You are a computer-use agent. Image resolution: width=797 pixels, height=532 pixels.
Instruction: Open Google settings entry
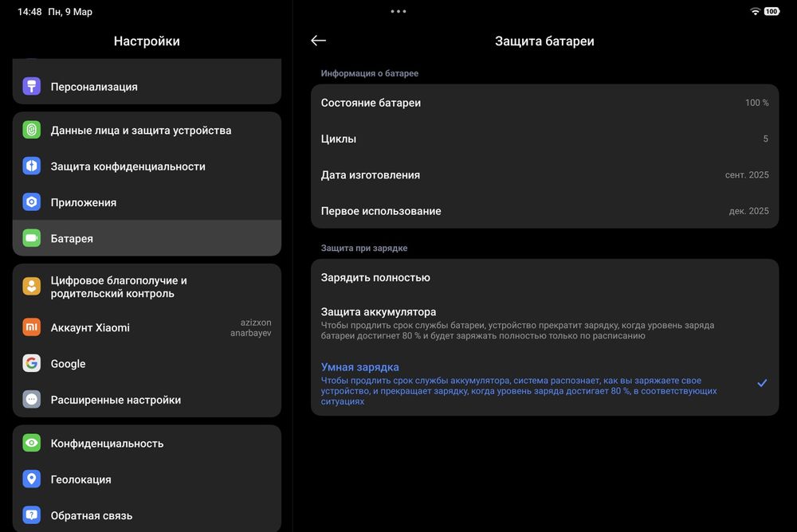tap(147, 363)
